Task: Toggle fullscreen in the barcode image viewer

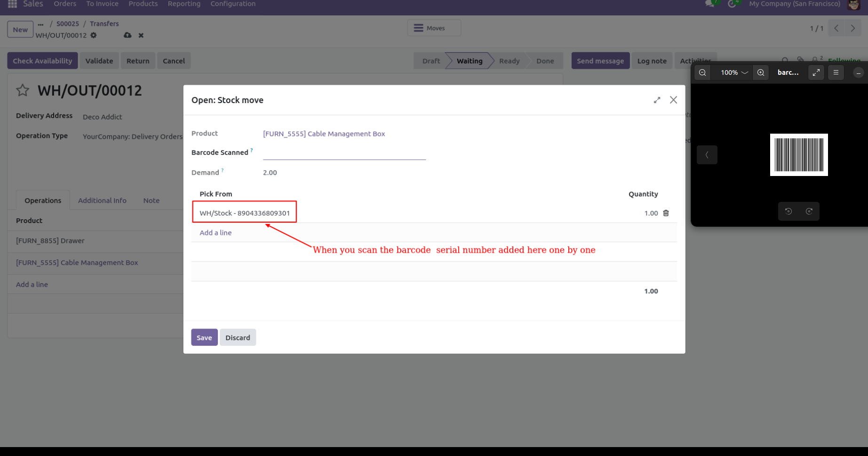Action: [816, 72]
